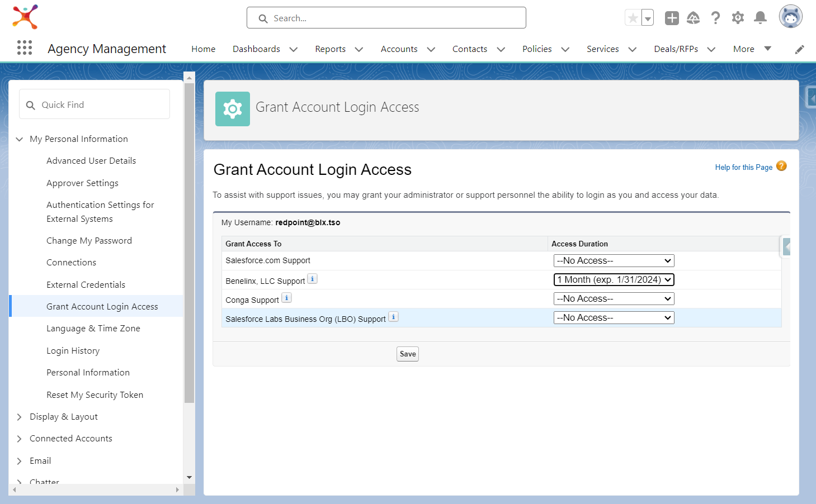Viewport: 816px width, 504px height.
Task: Open Salesforce.com Support access duration dropdown
Action: point(614,260)
